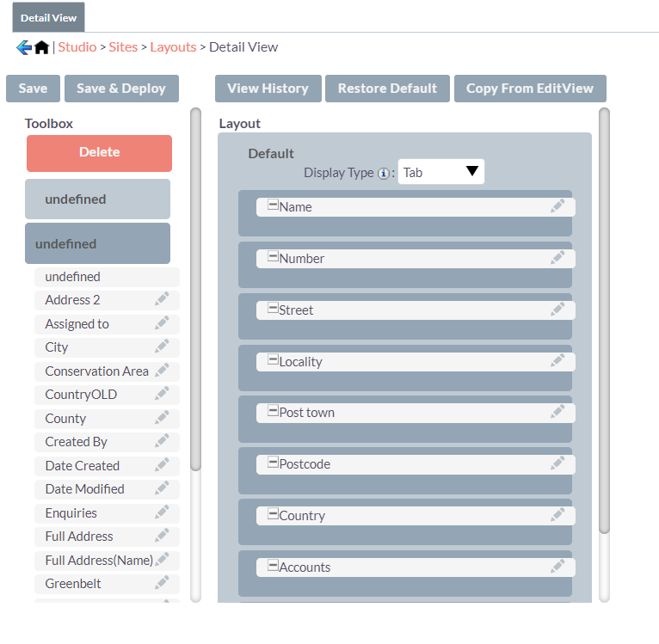Click the red Delete drop area
This screenshot has height=644, width=659.
[x=99, y=153]
